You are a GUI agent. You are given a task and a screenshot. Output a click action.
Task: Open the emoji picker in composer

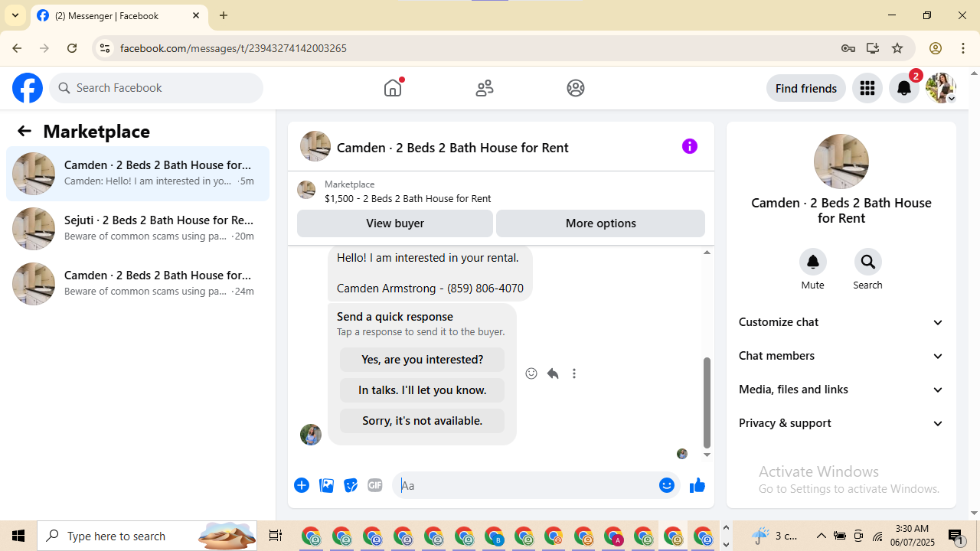667,485
